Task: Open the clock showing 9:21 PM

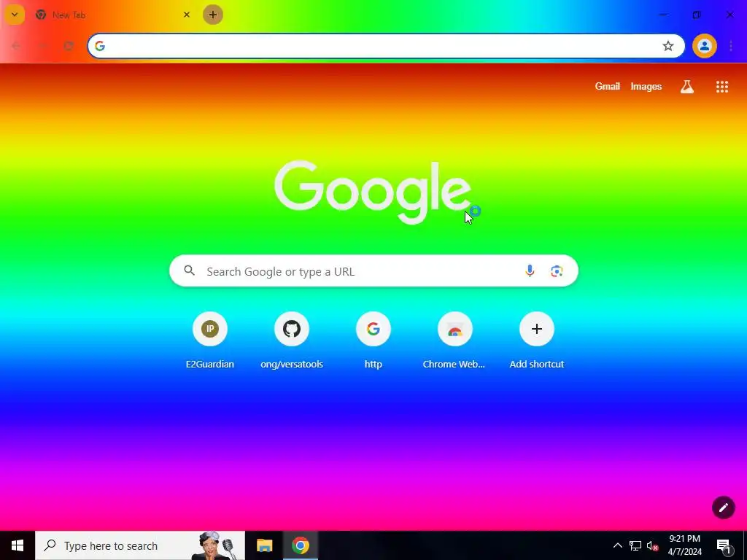Action: click(x=684, y=545)
